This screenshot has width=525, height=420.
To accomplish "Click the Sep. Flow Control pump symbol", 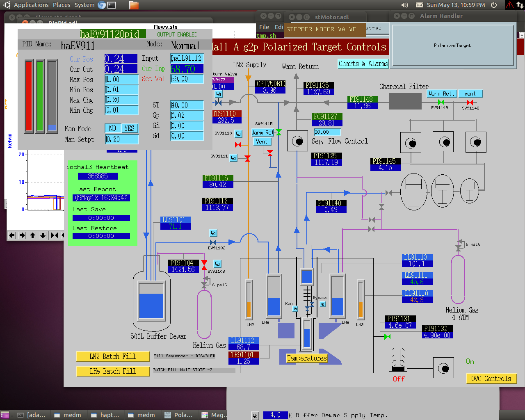I will (298, 142).
